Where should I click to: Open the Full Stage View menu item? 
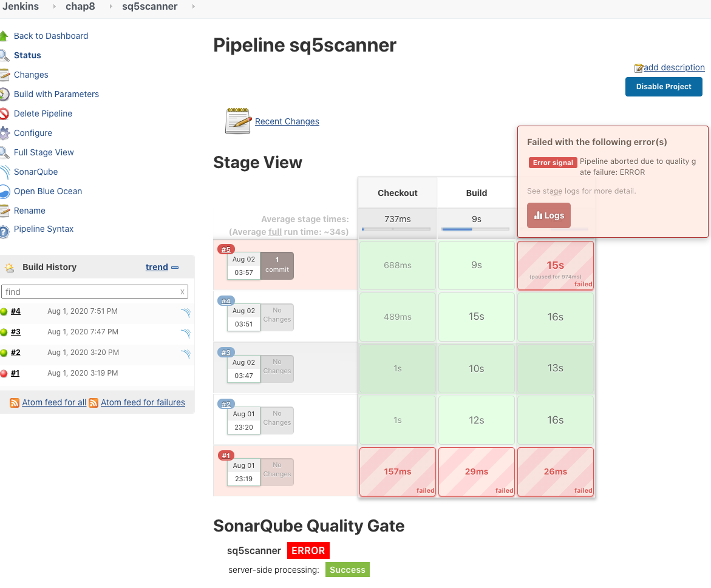(x=44, y=152)
